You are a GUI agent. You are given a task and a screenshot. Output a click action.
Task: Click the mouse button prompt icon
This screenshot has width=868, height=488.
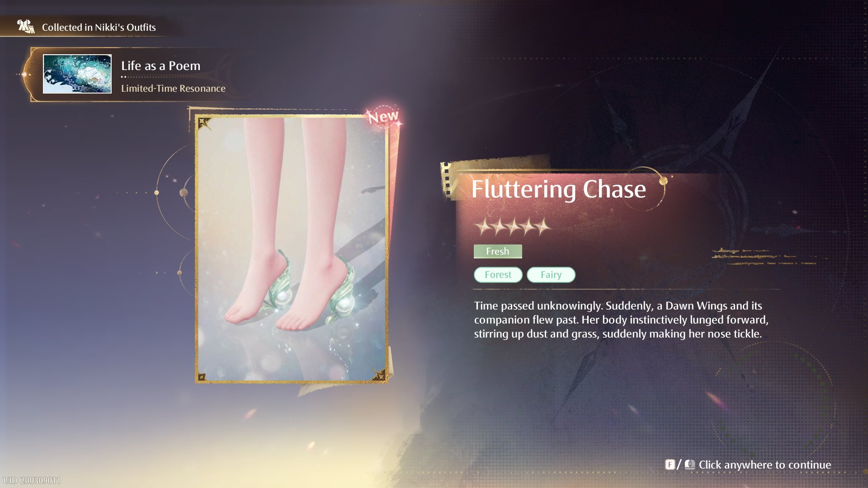(x=690, y=465)
